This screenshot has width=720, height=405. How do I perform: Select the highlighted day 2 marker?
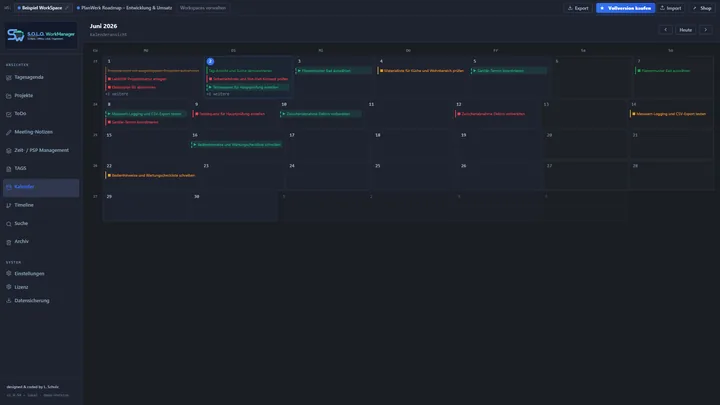(210, 62)
